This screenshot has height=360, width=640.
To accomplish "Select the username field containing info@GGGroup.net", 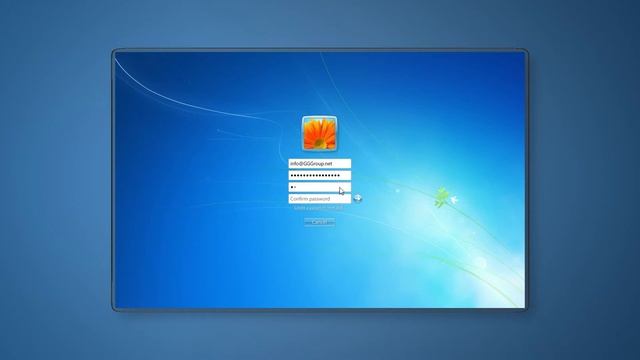I will 320,164.
